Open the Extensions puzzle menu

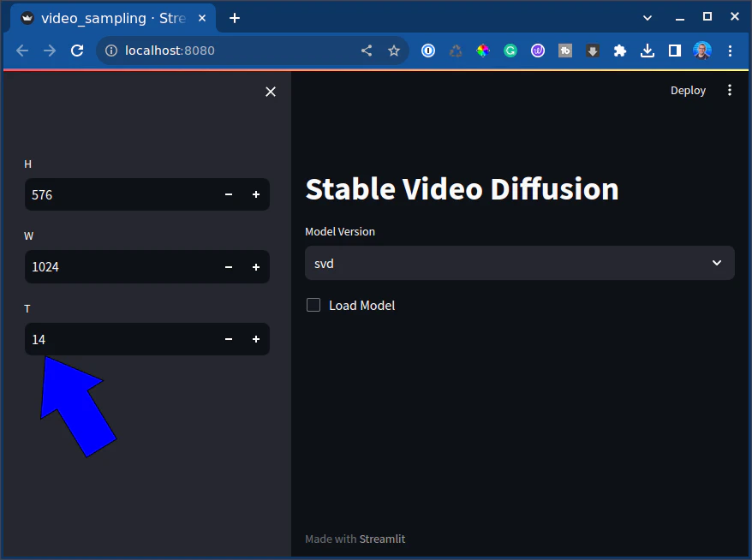coord(620,51)
